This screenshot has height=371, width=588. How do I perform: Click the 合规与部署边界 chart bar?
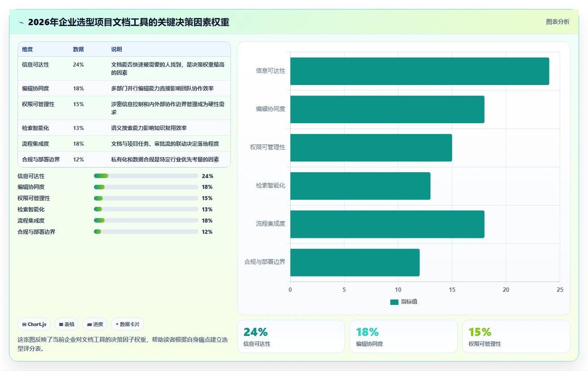(x=355, y=262)
